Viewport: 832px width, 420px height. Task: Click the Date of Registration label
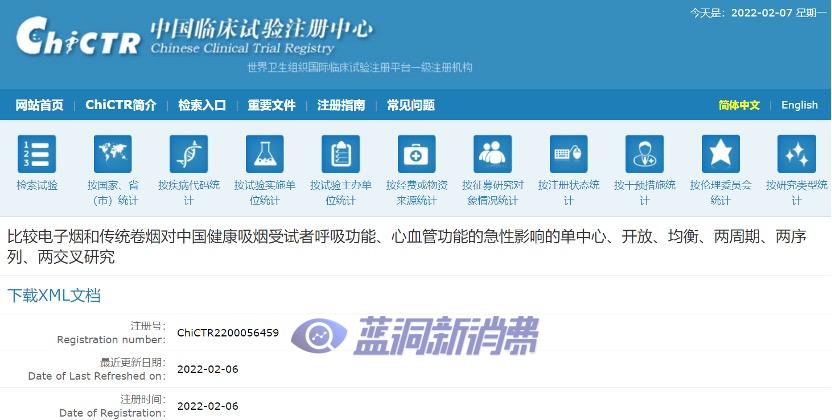tap(112, 413)
